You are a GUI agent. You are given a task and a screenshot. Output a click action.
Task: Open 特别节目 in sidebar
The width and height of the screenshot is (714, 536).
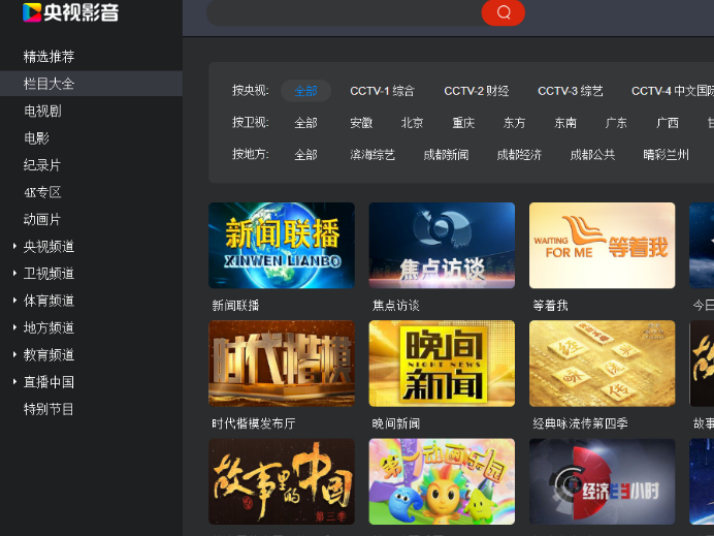click(x=48, y=409)
